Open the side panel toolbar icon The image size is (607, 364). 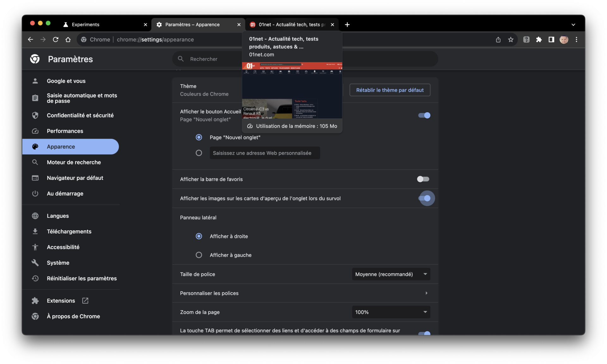pos(551,39)
